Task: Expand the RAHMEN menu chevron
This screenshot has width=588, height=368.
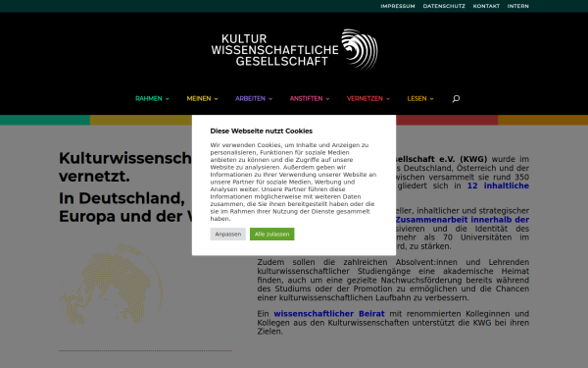Action: click(x=168, y=99)
